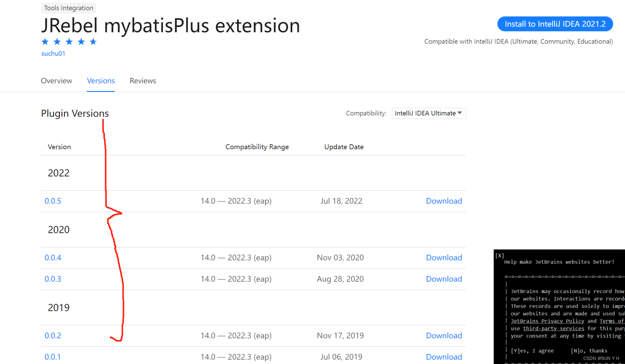
Task: Open third-party services link in popup
Action: point(553,328)
